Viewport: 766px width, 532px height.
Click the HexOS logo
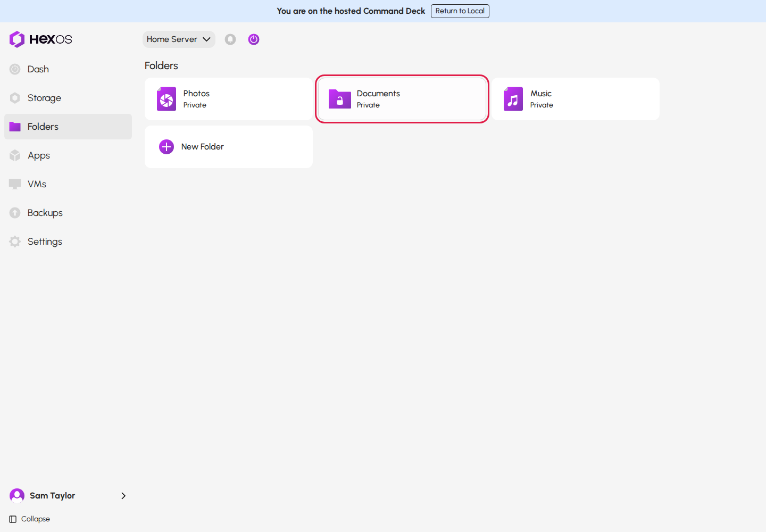click(40, 39)
